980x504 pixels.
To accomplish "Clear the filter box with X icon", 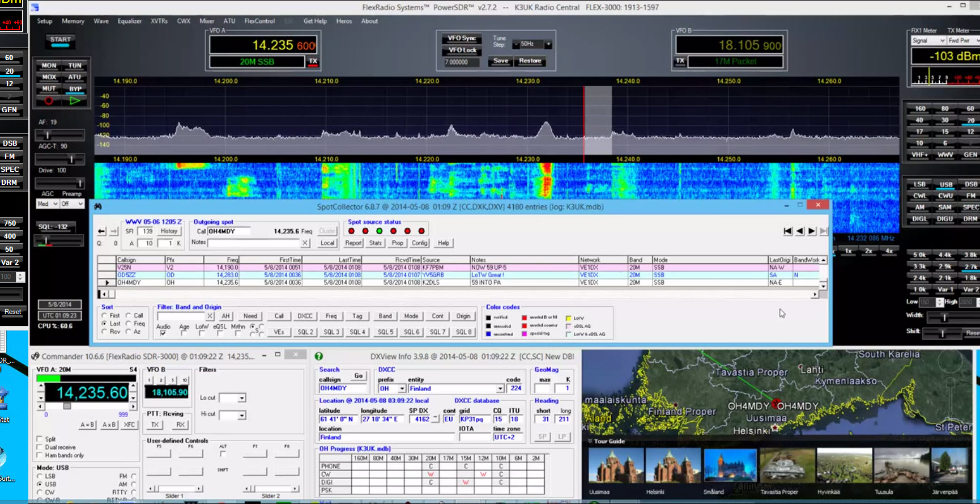I will pos(210,316).
